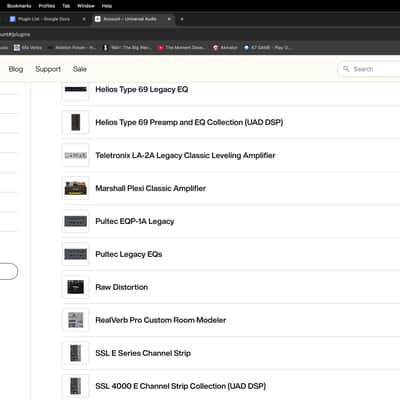Click the Pultec Legacy EQs plugin icon
The image size is (400, 400).
76,254
